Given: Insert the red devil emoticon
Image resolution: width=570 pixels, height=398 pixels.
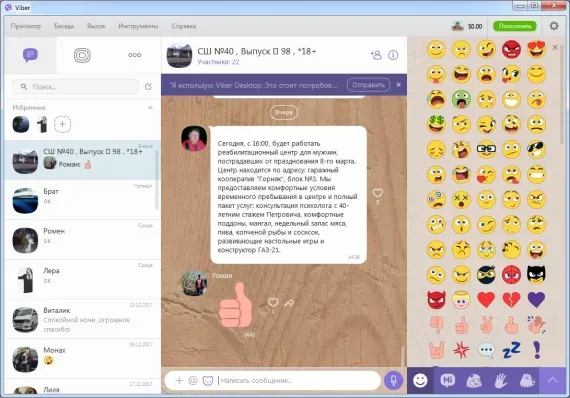Looking at the screenshot, I should [x=436, y=299].
